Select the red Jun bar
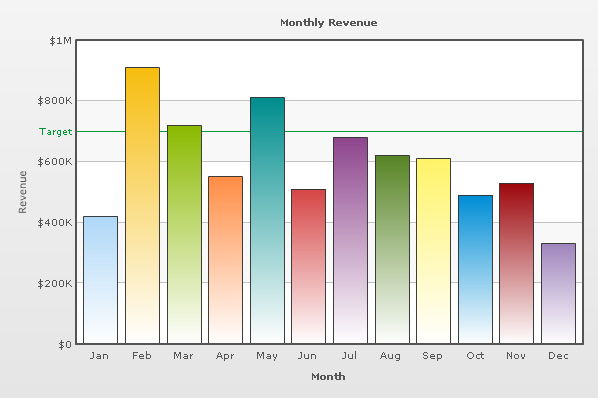The image size is (598, 398). [309, 266]
